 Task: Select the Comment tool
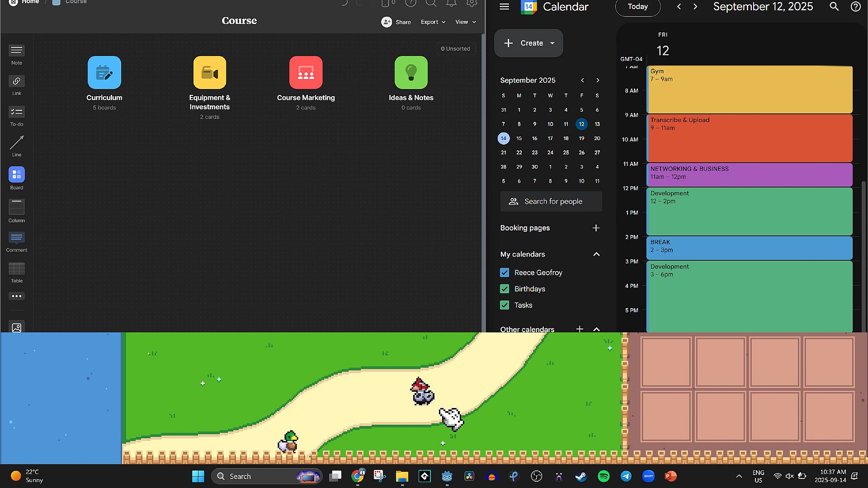(17, 238)
